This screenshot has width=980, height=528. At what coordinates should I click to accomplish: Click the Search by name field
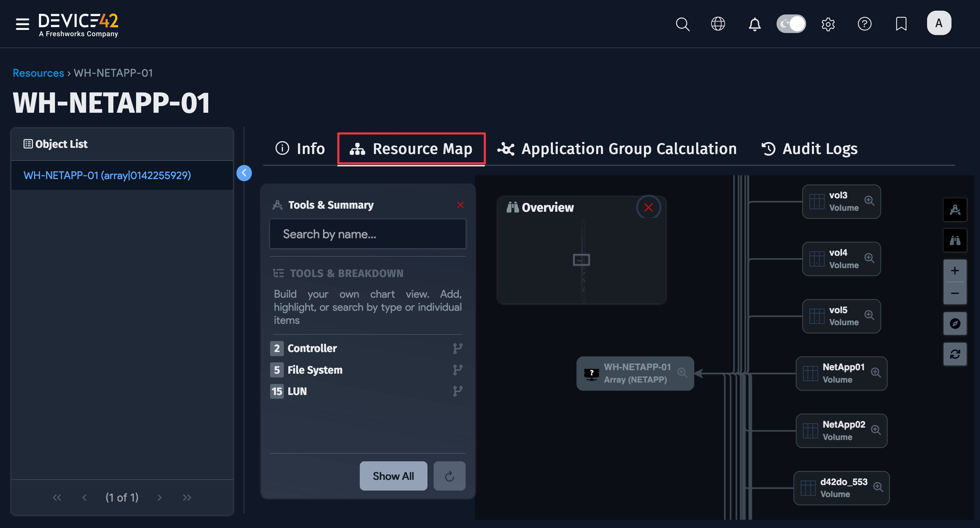click(x=367, y=234)
